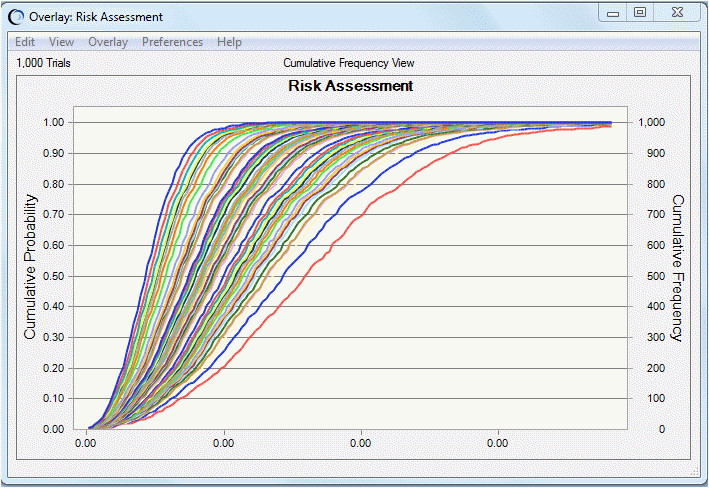Screen dimensions: 709x488
Task: Click the 800 frequency axis value
Action: [x=656, y=184]
